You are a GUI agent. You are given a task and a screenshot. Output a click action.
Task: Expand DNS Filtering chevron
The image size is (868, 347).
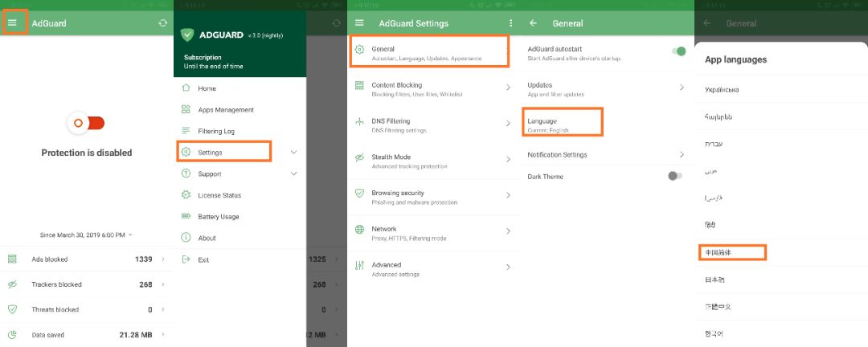pyautogui.click(x=508, y=124)
